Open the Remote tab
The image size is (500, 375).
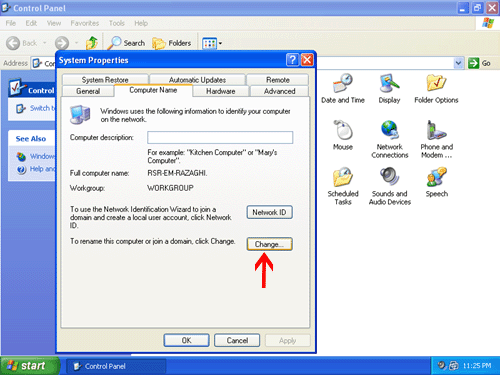(278, 80)
